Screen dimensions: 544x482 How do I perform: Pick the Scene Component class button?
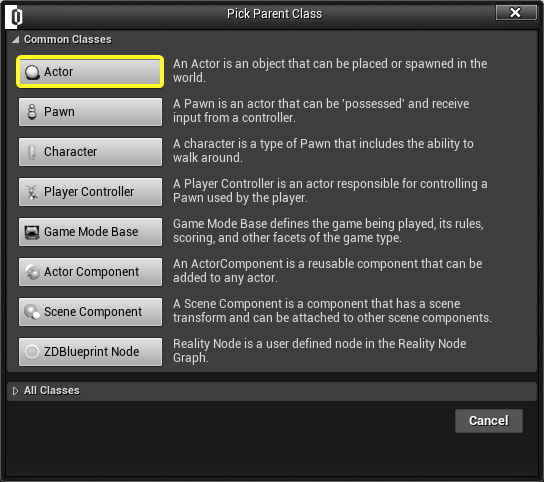click(x=91, y=312)
